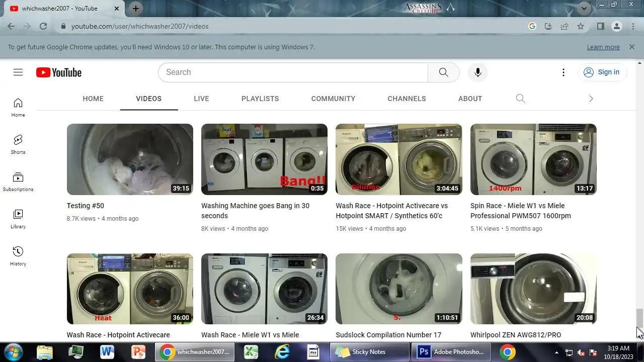Open Chrome side panel icon

[600, 26]
